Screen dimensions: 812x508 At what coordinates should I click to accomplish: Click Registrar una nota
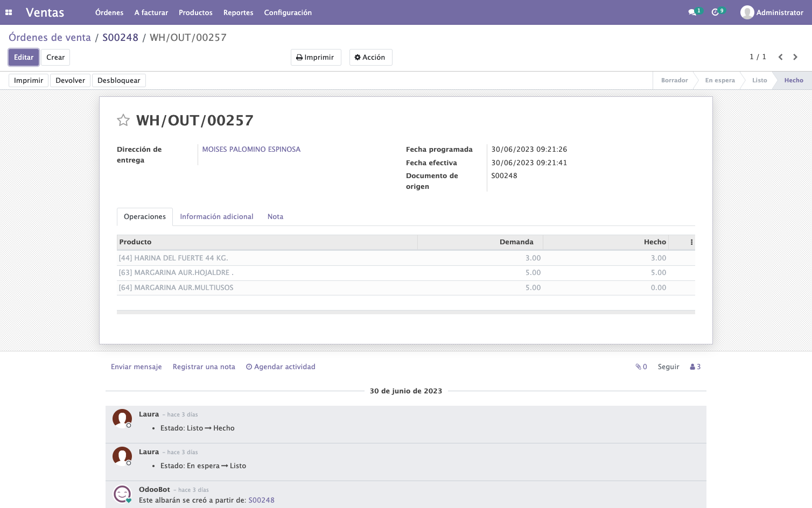tap(204, 367)
